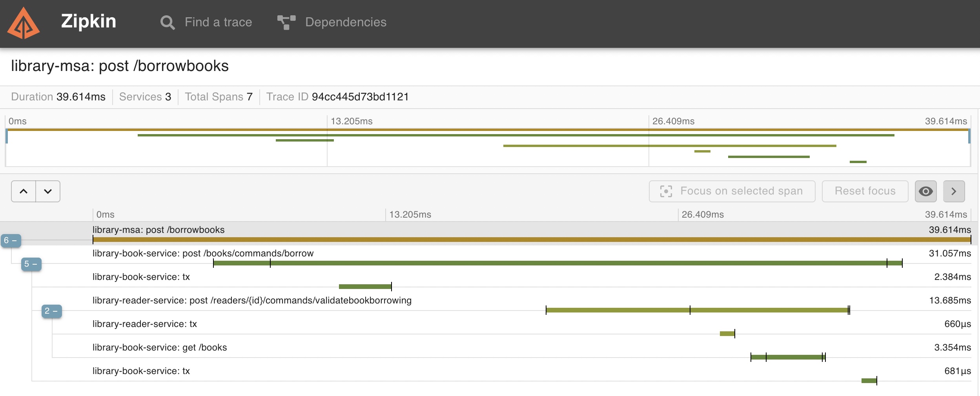Click the minimap overview timeline area
This screenshot has width=980, height=396.
488,148
